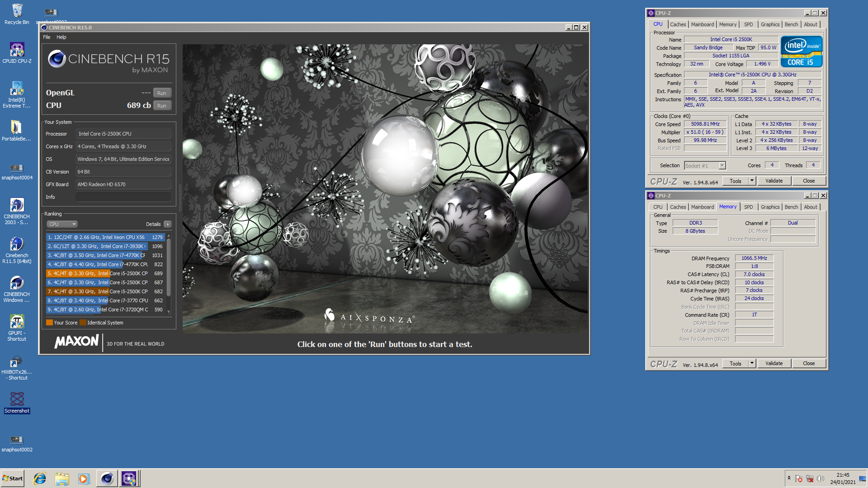Click ranking list scrollbar up arrow

coord(169,235)
